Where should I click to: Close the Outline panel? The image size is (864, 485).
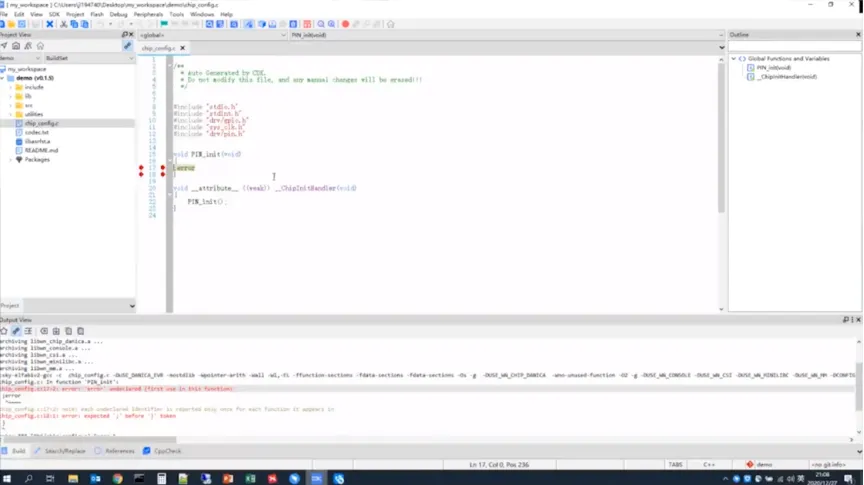858,35
